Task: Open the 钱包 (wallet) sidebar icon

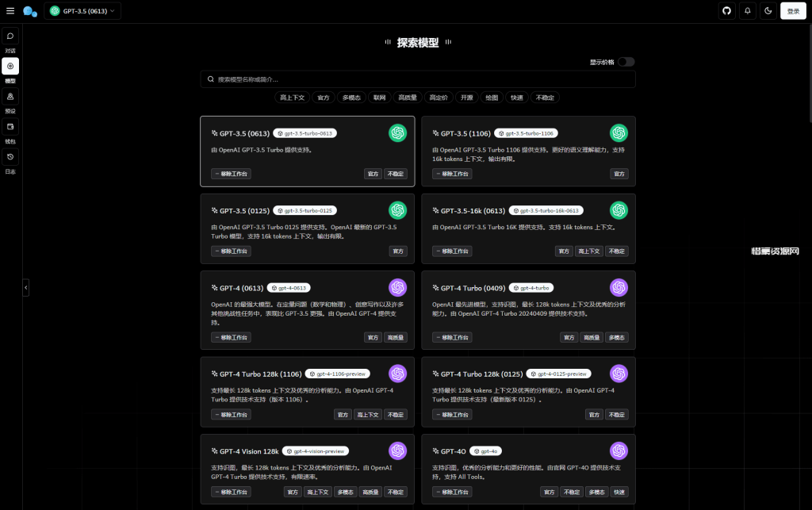Action: [x=10, y=126]
